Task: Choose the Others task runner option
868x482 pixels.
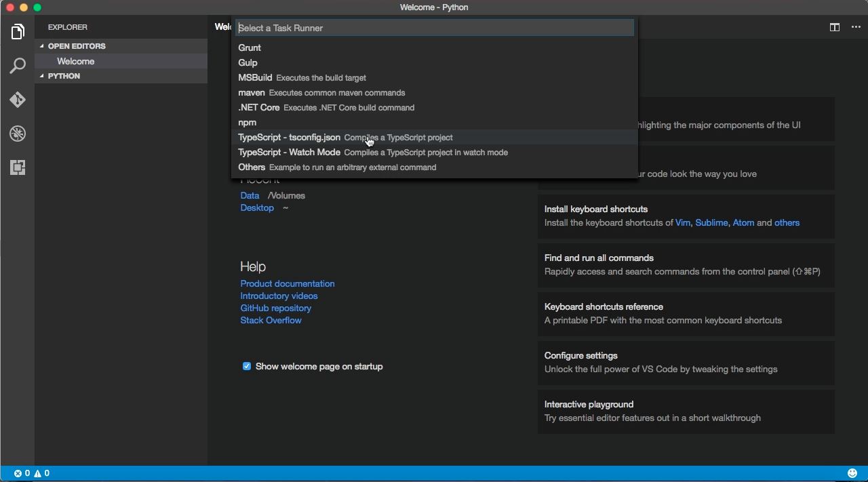Action: pyautogui.click(x=434, y=167)
